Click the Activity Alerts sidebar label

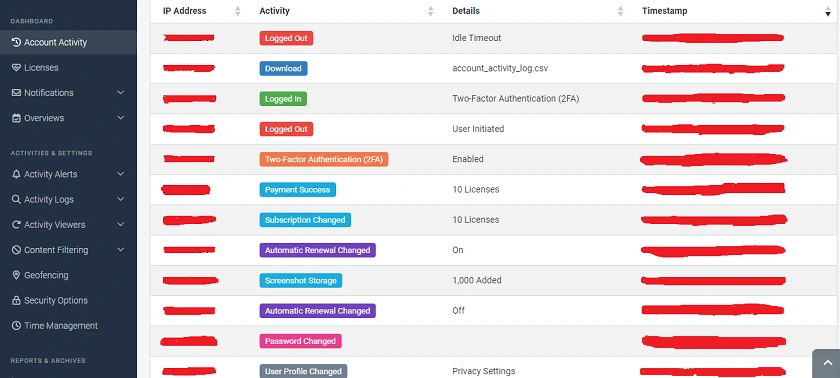50,174
